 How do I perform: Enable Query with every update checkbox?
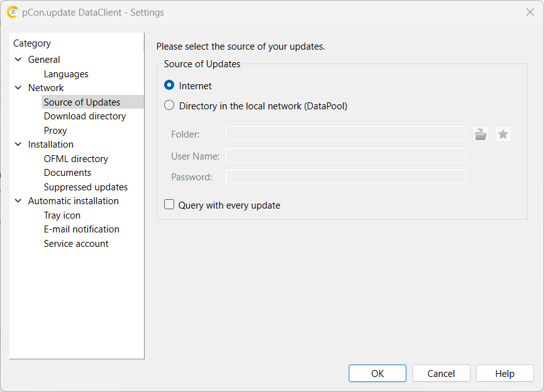pos(169,205)
